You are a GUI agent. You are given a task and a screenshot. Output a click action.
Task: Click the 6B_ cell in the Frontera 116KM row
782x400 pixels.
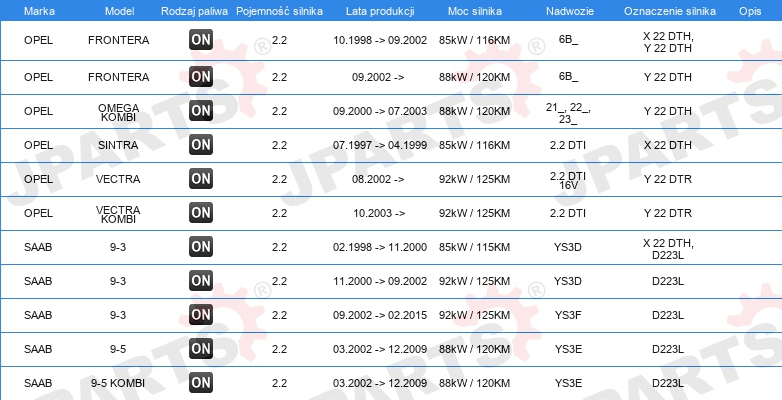pos(568,40)
